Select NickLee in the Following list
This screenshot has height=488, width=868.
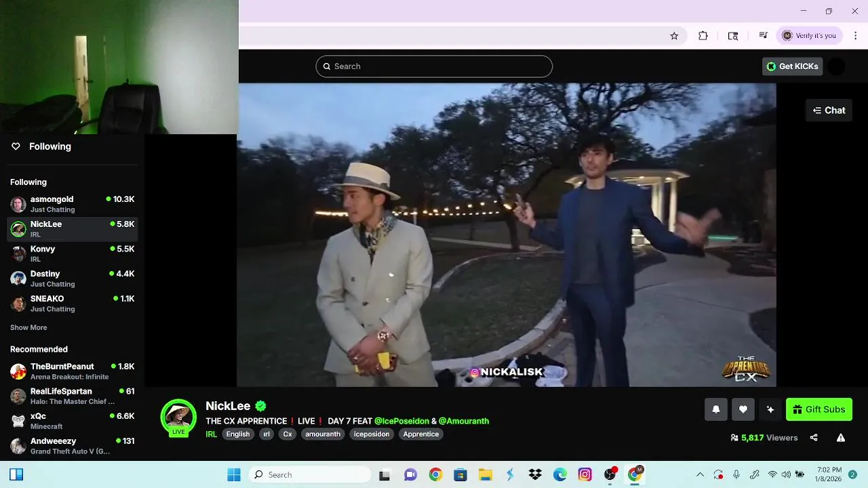point(73,229)
